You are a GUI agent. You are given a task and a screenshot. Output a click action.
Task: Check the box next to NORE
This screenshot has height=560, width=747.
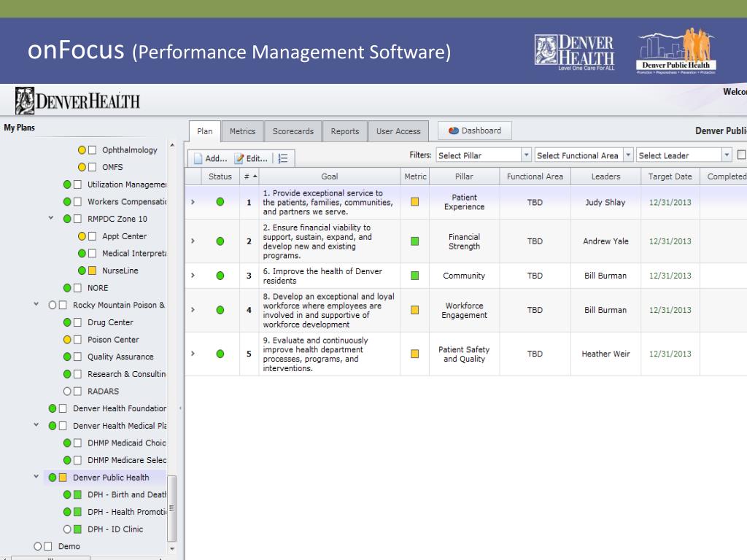(77, 288)
